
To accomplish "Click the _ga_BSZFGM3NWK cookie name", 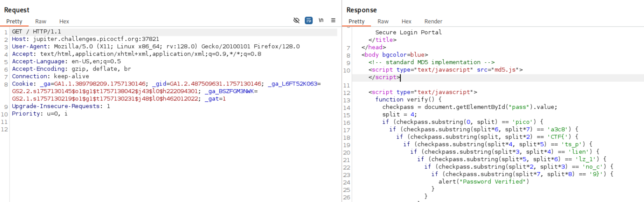I will coord(230,91).
